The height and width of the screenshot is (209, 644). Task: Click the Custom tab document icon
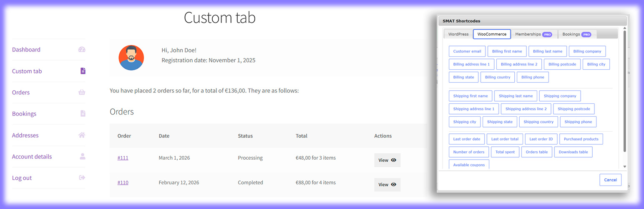tap(83, 71)
